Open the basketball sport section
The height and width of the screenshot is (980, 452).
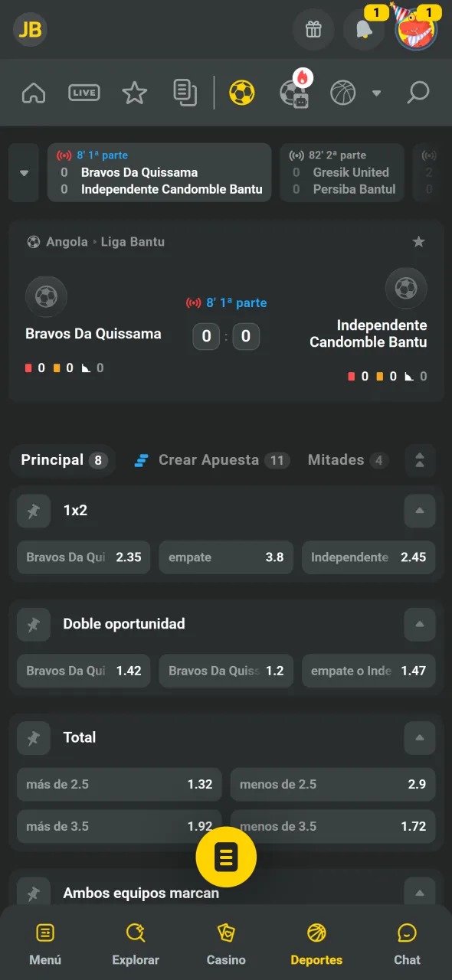tap(342, 92)
